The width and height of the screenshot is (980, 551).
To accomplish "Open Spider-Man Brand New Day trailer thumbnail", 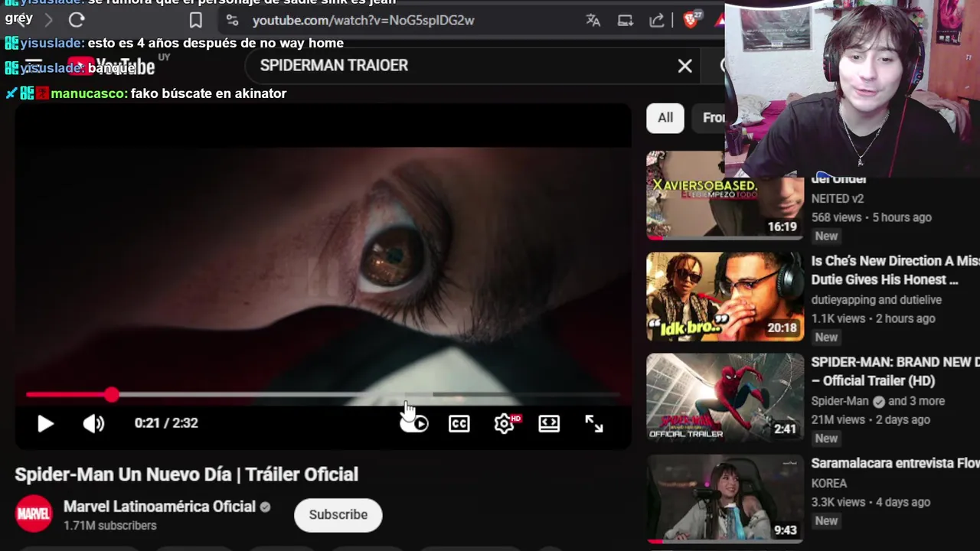I will coord(725,398).
